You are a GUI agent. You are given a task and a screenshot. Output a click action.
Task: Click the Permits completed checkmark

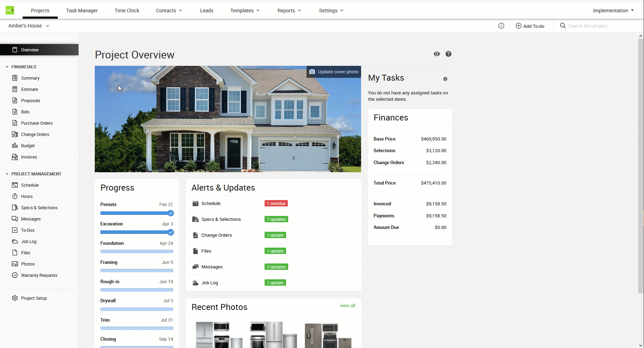pos(171,213)
